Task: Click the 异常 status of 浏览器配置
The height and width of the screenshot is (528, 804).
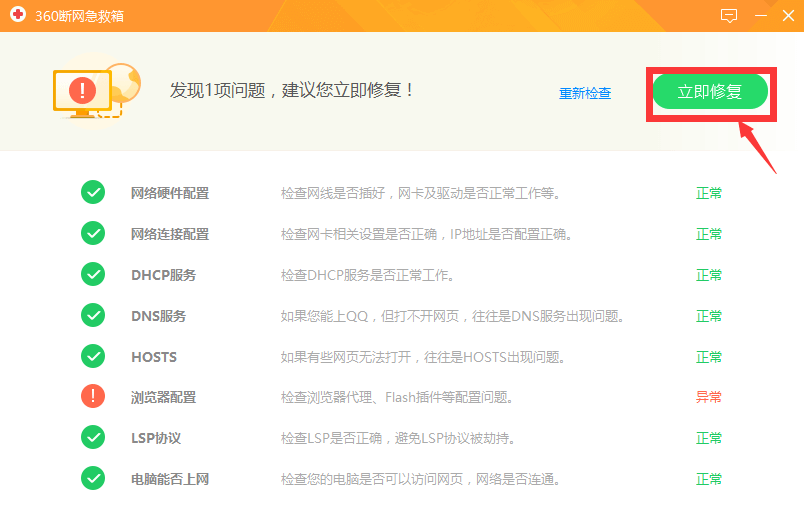Action: point(709,397)
